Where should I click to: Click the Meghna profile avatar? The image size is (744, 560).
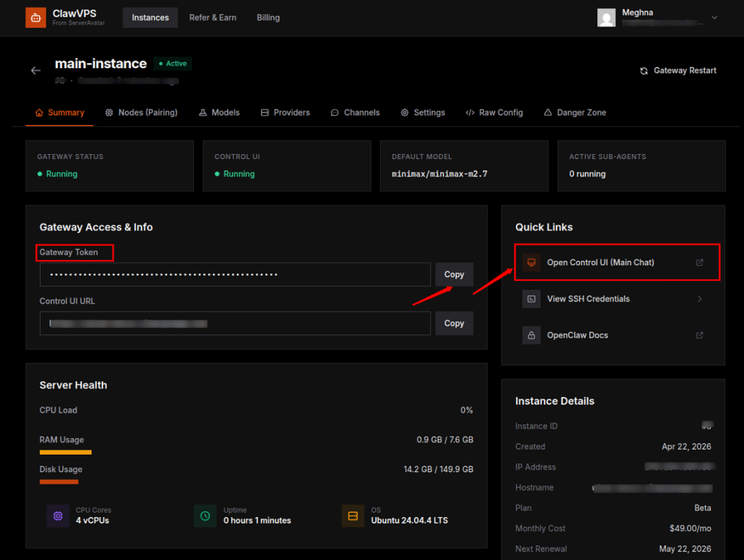[x=607, y=17]
